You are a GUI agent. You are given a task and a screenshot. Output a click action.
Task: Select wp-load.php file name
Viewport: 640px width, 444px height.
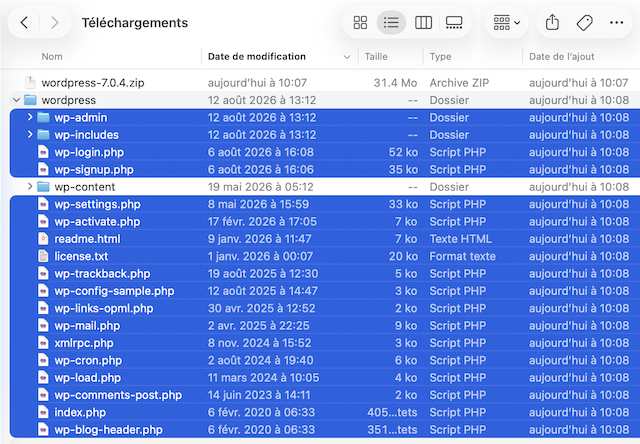88,378
